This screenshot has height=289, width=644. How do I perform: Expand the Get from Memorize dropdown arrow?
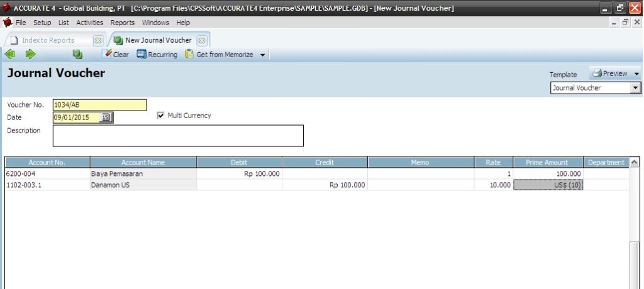pos(262,55)
